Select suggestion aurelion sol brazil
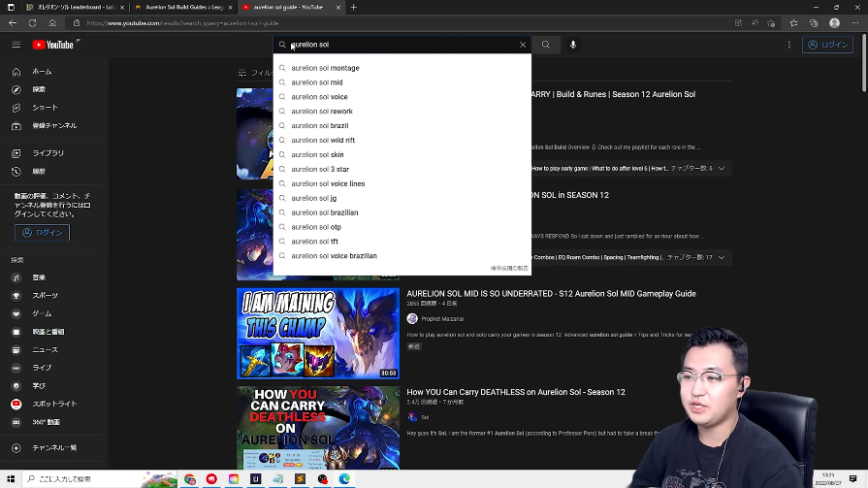Image resolution: width=868 pixels, height=488 pixels. tap(402, 126)
